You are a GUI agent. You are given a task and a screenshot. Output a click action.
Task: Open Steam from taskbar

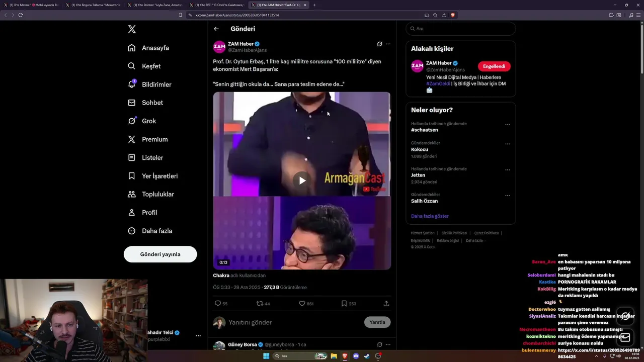(367, 356)
